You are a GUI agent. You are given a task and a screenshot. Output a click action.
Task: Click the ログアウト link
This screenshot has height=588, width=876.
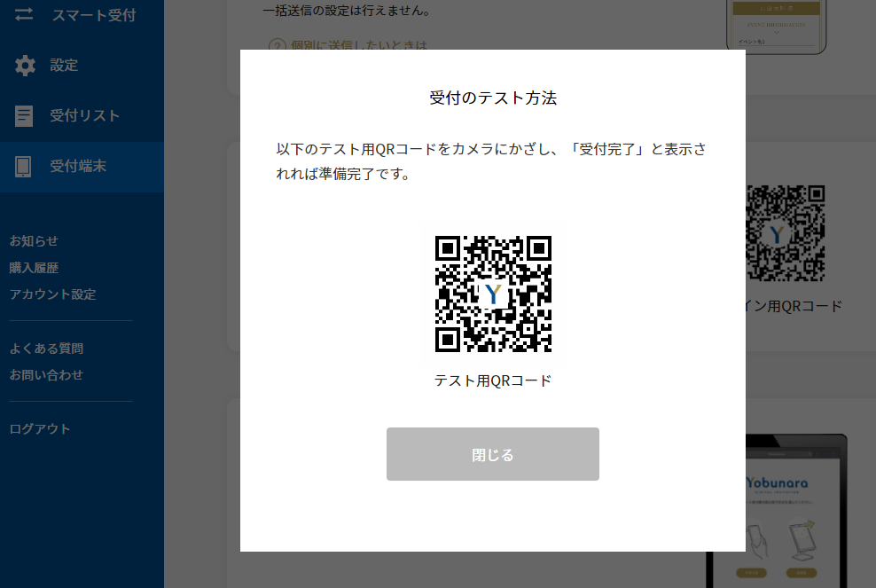[x=40, y=428]
